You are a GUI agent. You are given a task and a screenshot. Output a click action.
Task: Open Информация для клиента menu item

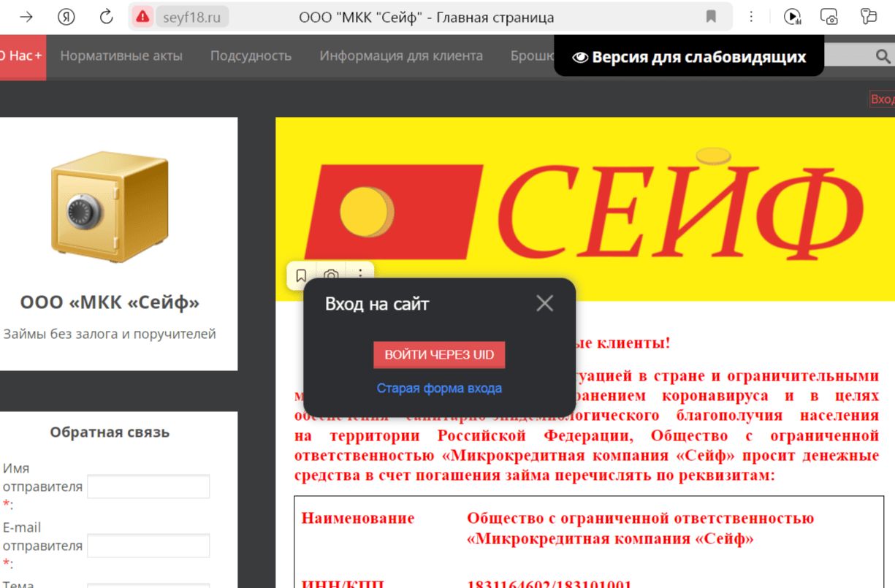click(401, 56)
